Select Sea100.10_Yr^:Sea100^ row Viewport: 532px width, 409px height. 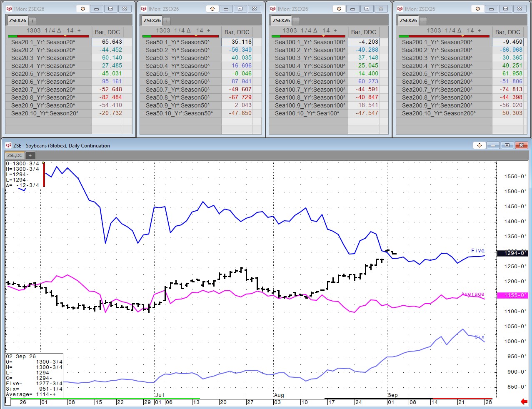pos(309,113)
